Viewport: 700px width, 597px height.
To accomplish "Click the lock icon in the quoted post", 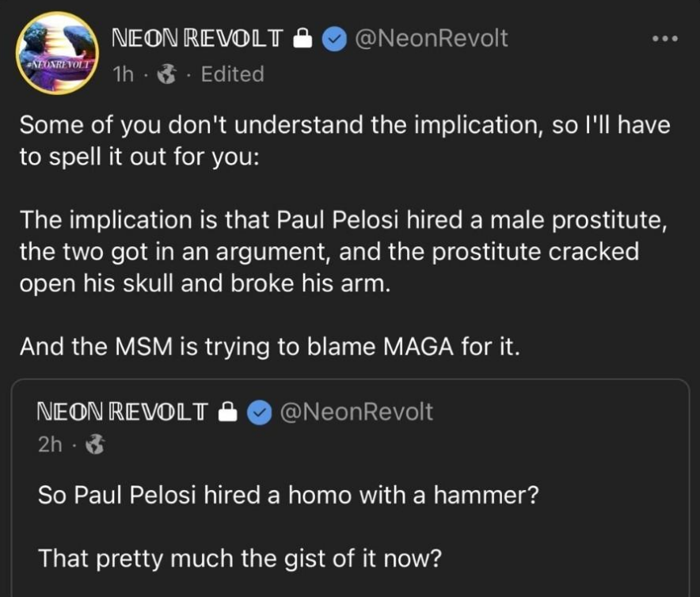I will 228,413.
